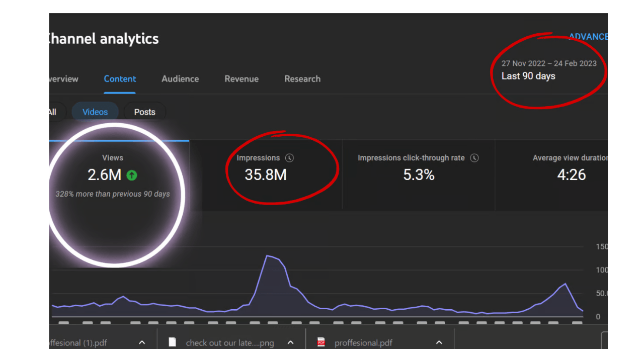644x362 pixels.
Task: Click the clock icon next to Impressions
Action: click(289, 158)
